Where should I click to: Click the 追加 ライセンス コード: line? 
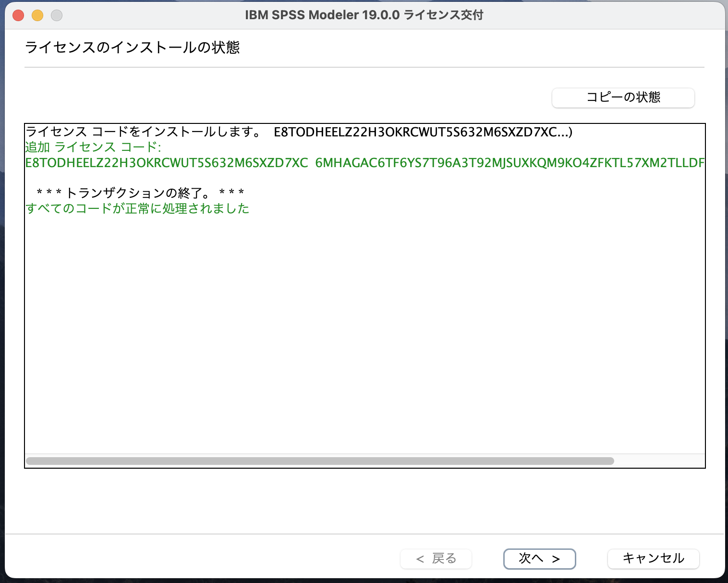93,147
